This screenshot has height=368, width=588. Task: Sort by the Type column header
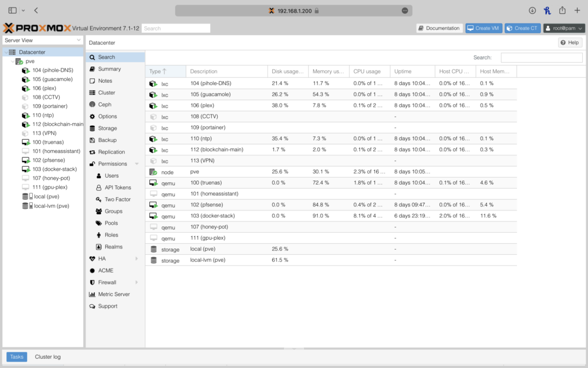click(x=165, y=71)
